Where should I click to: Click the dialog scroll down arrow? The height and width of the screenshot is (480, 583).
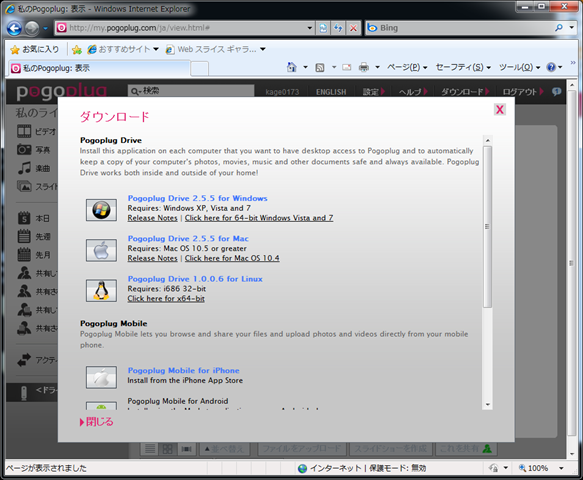coord(487,405)
